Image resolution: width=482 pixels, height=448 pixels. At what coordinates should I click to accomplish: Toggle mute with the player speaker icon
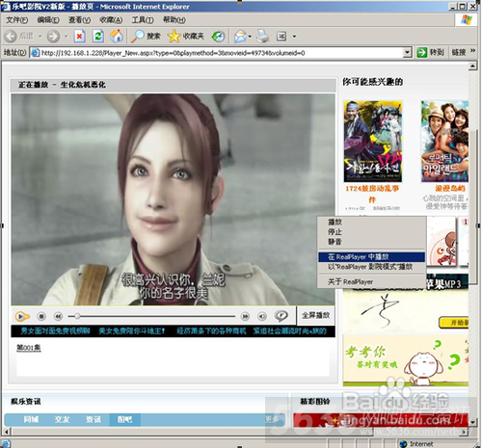[x=262, y=317]
